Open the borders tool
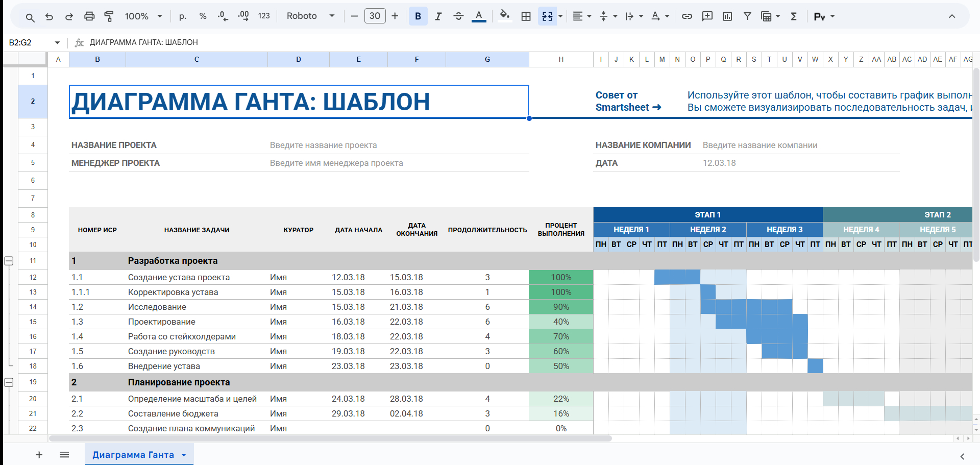Viewport: 980px width, 465px height. (526, 16)
